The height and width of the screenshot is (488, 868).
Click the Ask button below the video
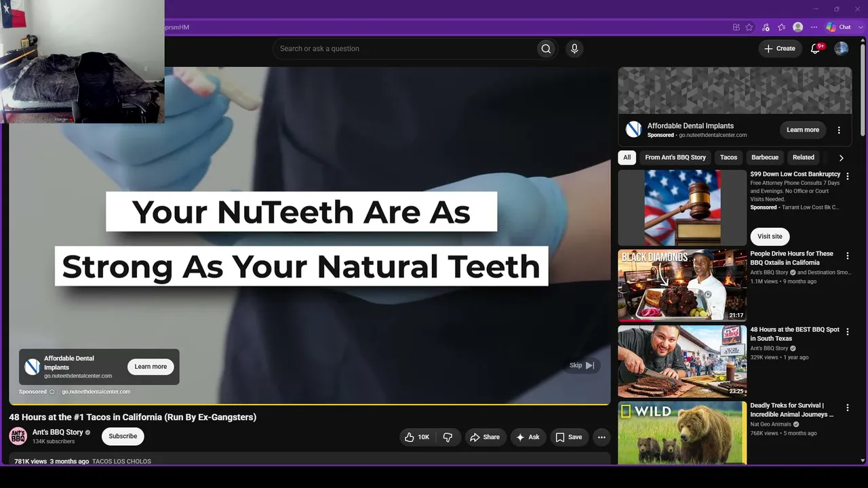coord(528,437)
